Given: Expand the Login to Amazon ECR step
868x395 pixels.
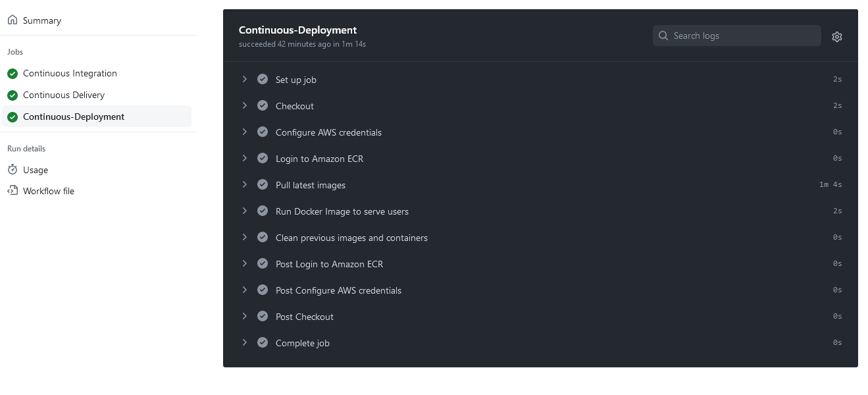Looking at the screenshot, I should [x=245, y=158].
